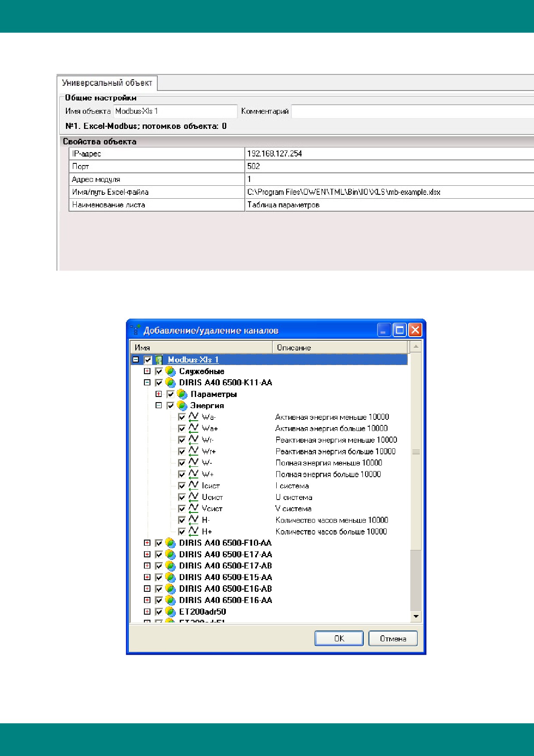
Task: Collapse the Modbus-Xls 1 root node
Action: 136,359
